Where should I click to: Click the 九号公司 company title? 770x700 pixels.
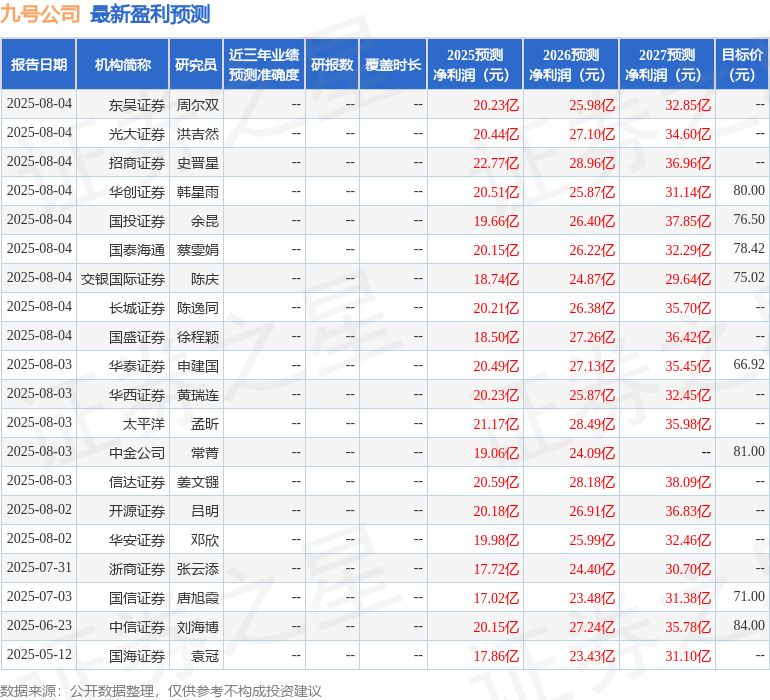[x=41, y=14]
